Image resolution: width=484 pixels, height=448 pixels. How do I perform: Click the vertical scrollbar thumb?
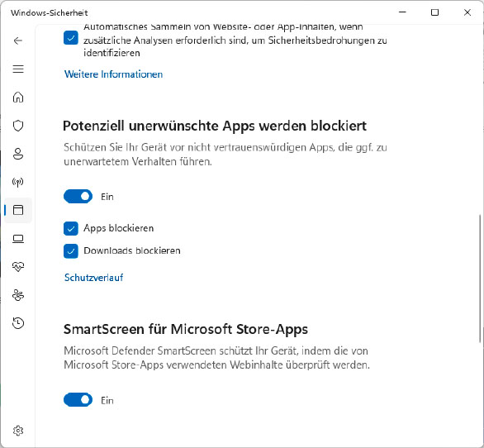pyautogui.click(x=480, y=278)
